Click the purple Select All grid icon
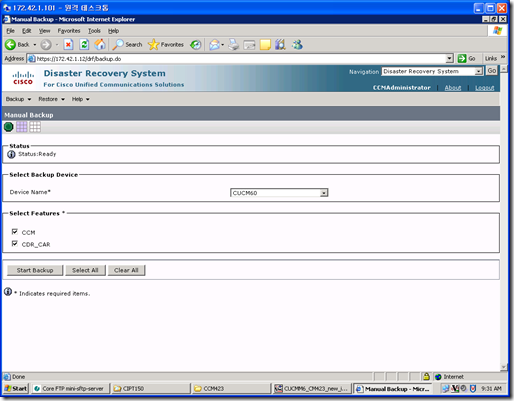The width and height of the screenshot is (514, 401). pos(22,127)
